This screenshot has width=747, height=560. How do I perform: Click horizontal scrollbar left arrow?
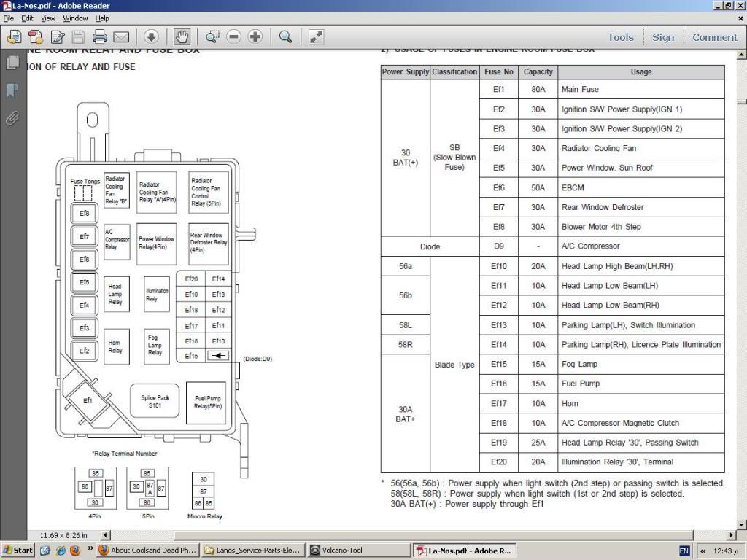[x=105, y=535]
